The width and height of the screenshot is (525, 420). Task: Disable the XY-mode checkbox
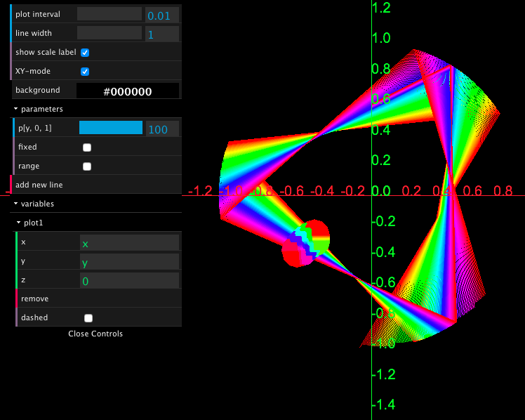(85, 71)
